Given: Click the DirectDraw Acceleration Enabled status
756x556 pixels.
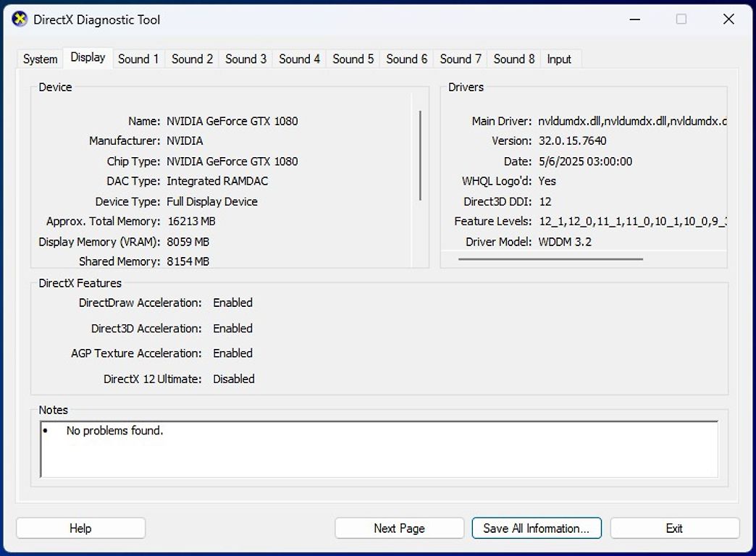Looking at the screenshot, I should tap(233, 303).
